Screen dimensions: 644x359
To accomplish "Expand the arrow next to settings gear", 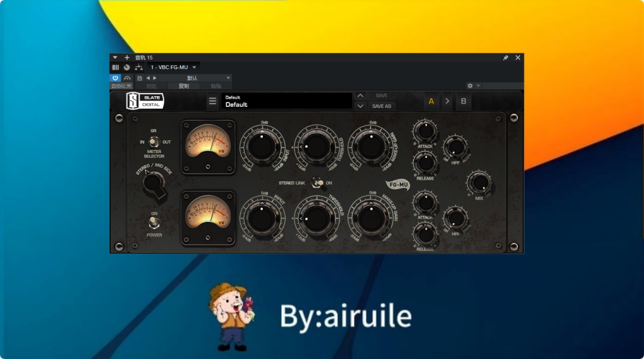I will point(478,86).
